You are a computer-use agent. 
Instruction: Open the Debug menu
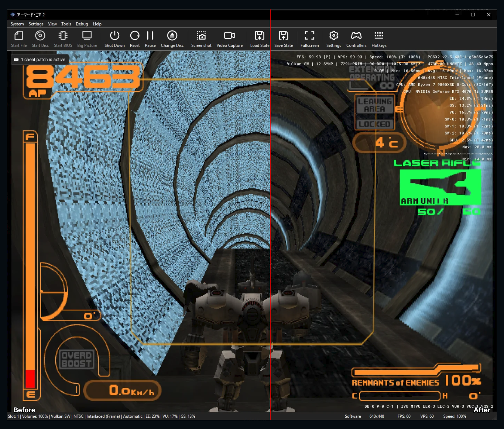tap(82, 24)
